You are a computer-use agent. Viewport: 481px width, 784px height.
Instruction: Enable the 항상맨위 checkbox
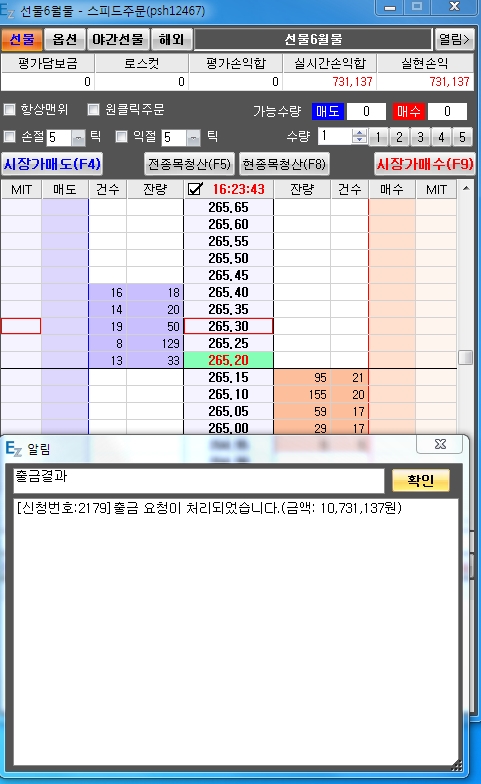[10, 110]
